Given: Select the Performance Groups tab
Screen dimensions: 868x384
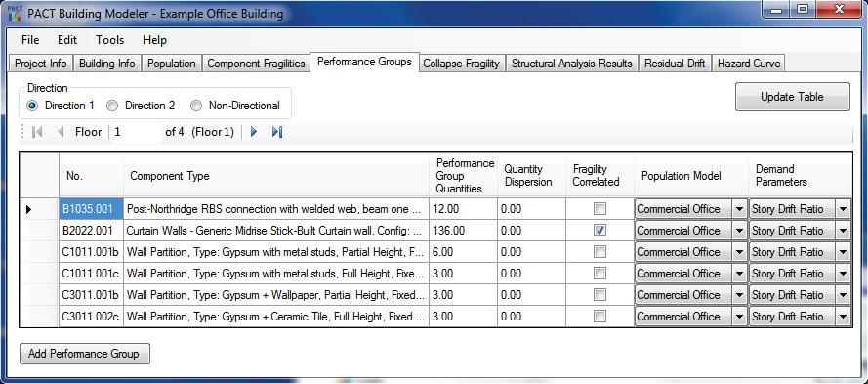Looking at the screenshot, I should [364, 62].
